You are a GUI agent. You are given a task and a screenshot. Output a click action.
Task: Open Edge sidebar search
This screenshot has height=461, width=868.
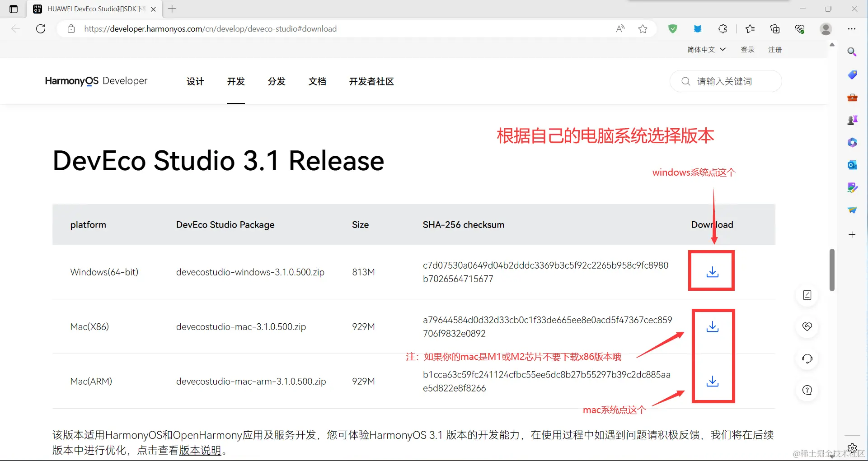click(852, 52)
